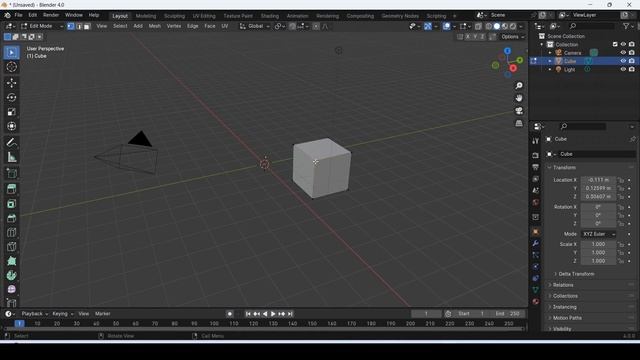Click the pan view hand icon
The image size is (640, 360).
[519, 98]
